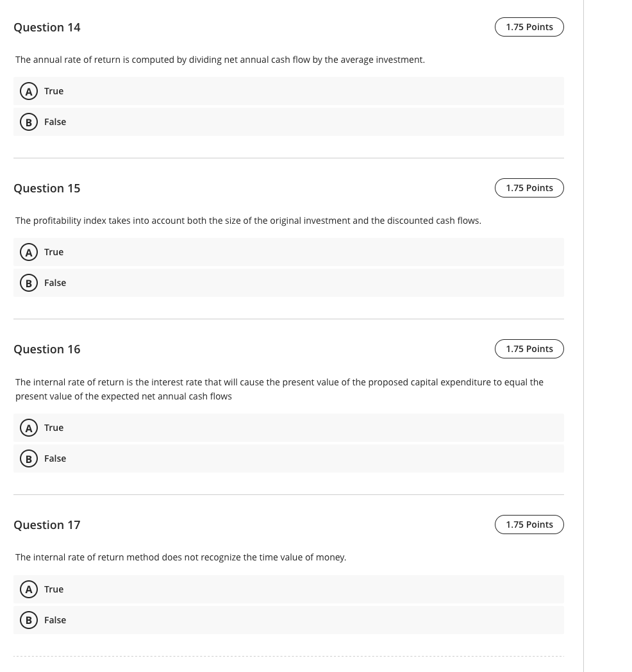
Task: Click the Question 14 heading
Action: tap(47, 28)
